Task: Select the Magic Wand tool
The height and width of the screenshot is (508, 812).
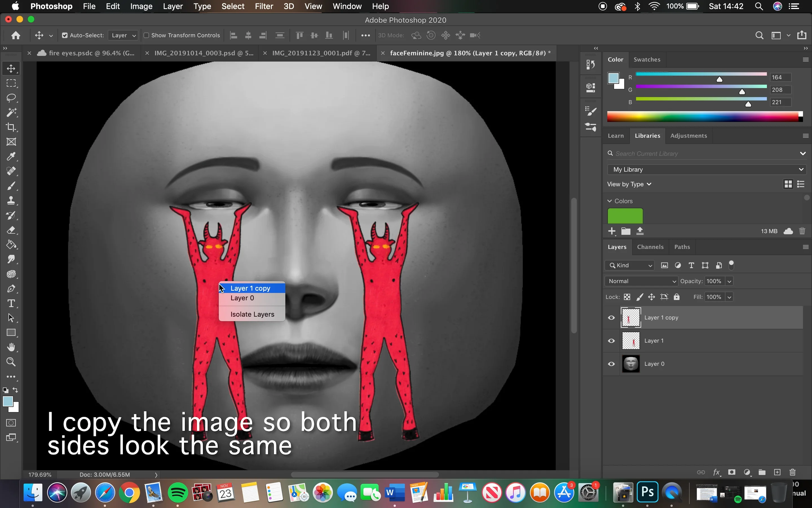Action: (x=11, y=113)
